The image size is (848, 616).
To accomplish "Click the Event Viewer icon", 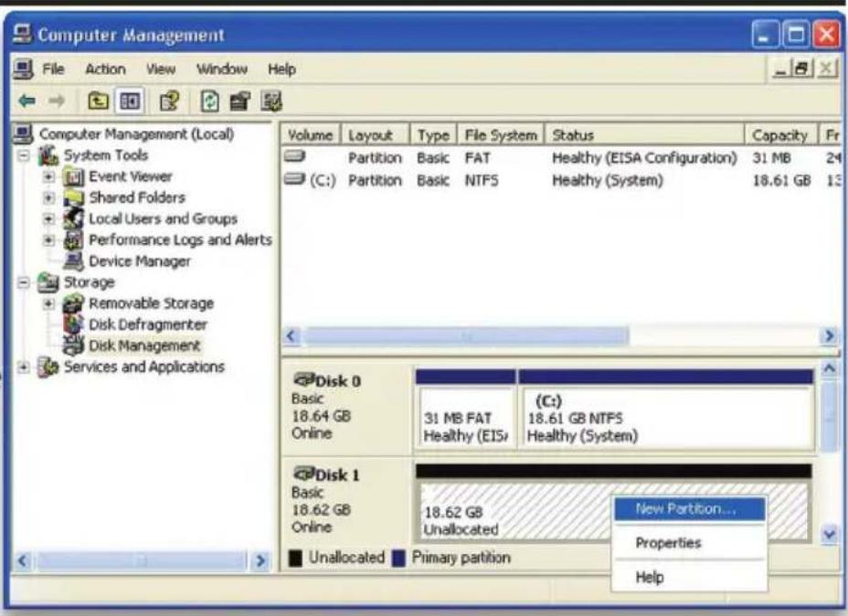I will click(73, 177).
